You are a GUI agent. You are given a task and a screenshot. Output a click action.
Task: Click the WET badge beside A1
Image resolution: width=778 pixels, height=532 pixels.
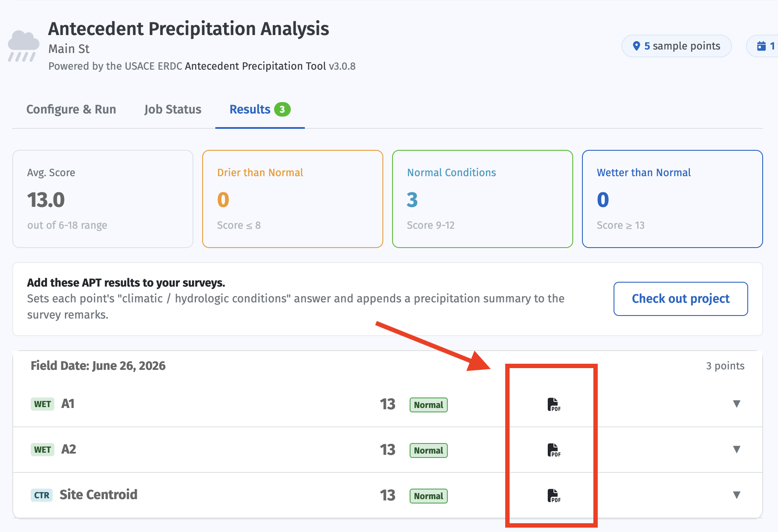pos(43,404)
